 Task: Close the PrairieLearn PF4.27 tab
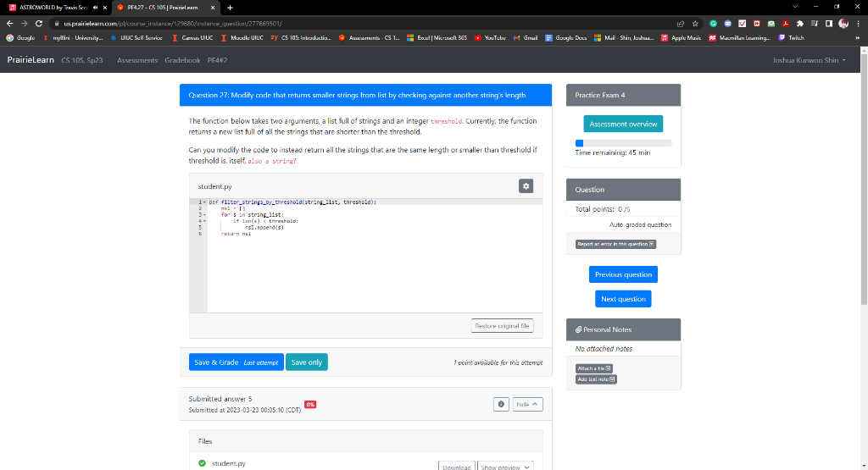click(x=213, y=7)
